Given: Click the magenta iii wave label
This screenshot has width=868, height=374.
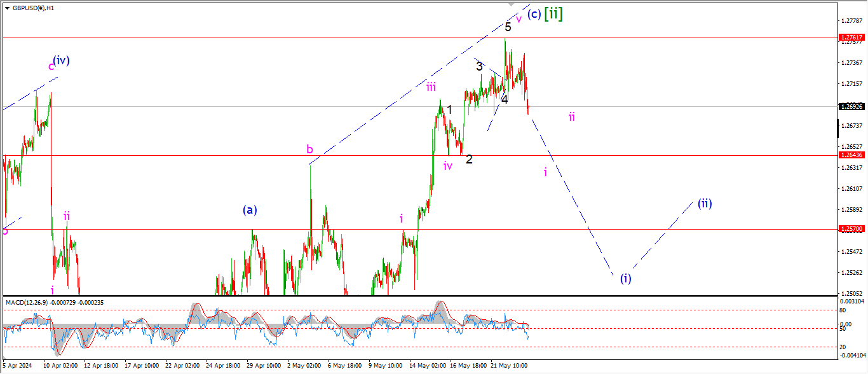Looking at the screenshot, I should tap(431, 87).
